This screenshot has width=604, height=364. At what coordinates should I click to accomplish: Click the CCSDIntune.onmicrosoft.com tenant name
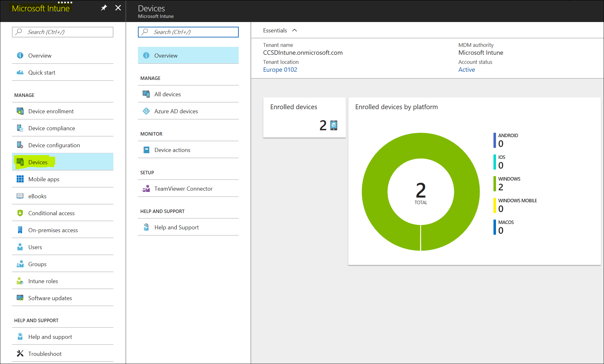click(x=303, y=53)
